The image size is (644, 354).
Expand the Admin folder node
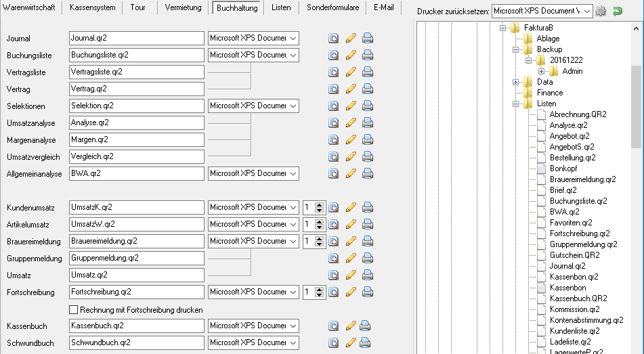pos(541,72)
